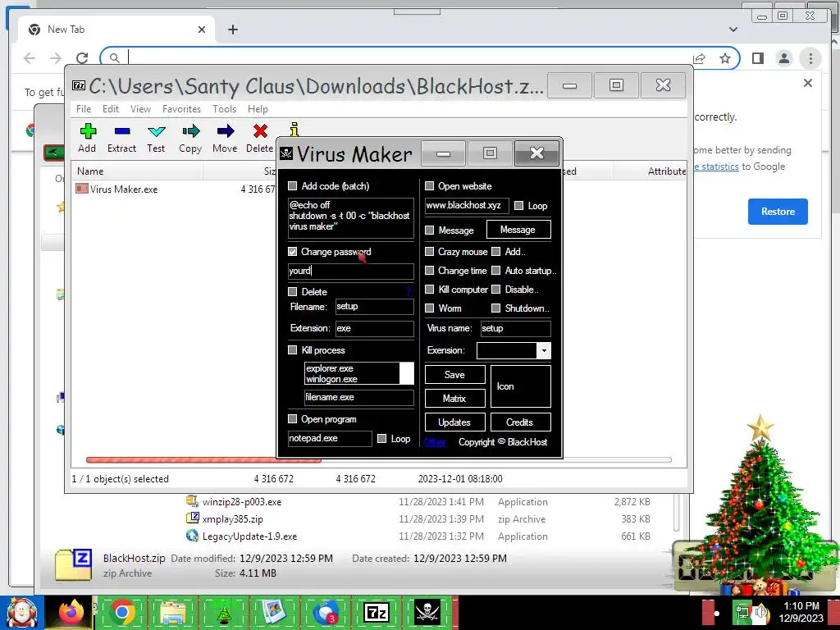The width and height of the screenshot is (840, 630).
Task: Click the Add icon in 7-Zip toolbar
Action: 87,131
